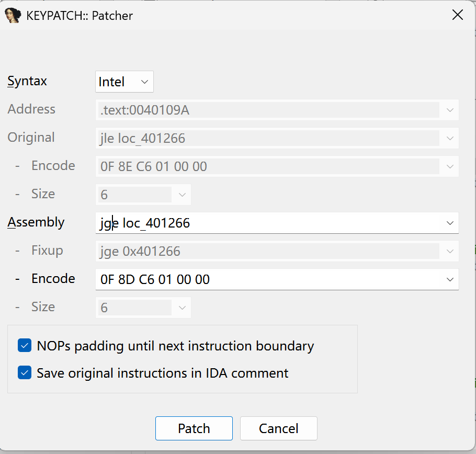Click the Assembly label
Viewport: 476px width, 454px height.
click(36, 222)
